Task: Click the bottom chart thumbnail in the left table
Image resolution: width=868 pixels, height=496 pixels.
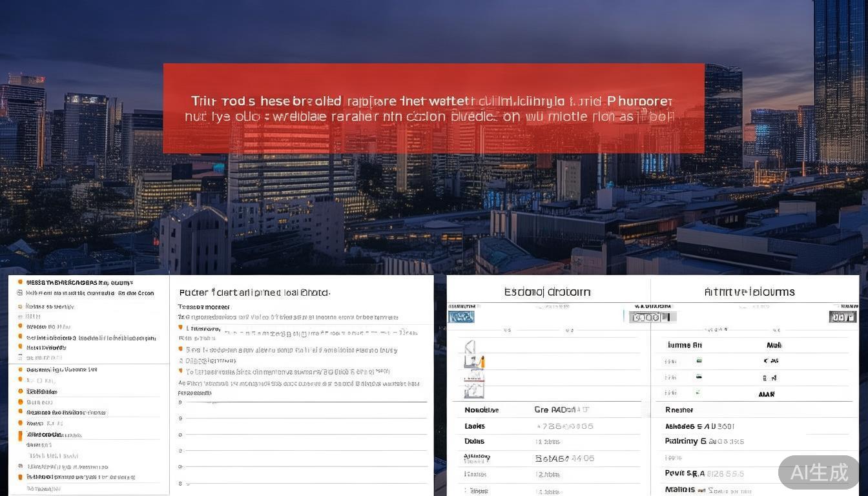Action: point(473,390)
